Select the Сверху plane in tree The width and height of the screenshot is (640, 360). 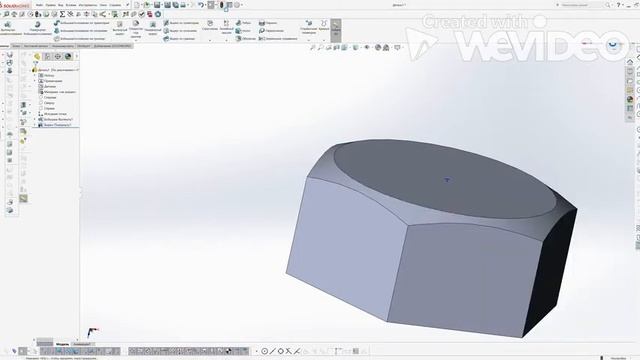[47, 103]
